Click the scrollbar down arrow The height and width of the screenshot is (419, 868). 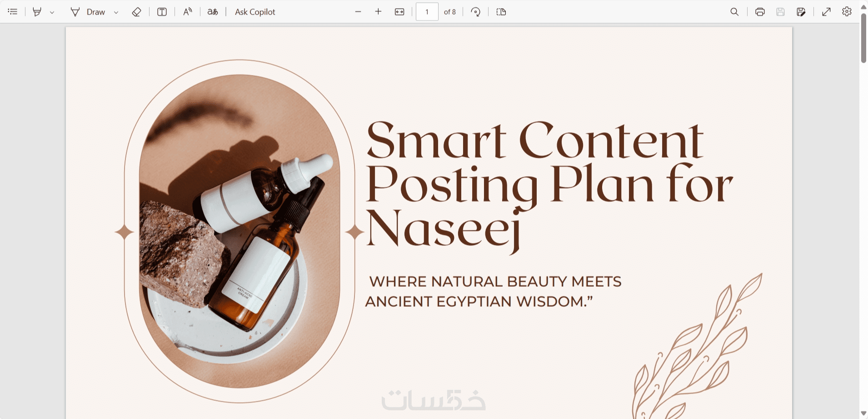click(x=863, y=414)
